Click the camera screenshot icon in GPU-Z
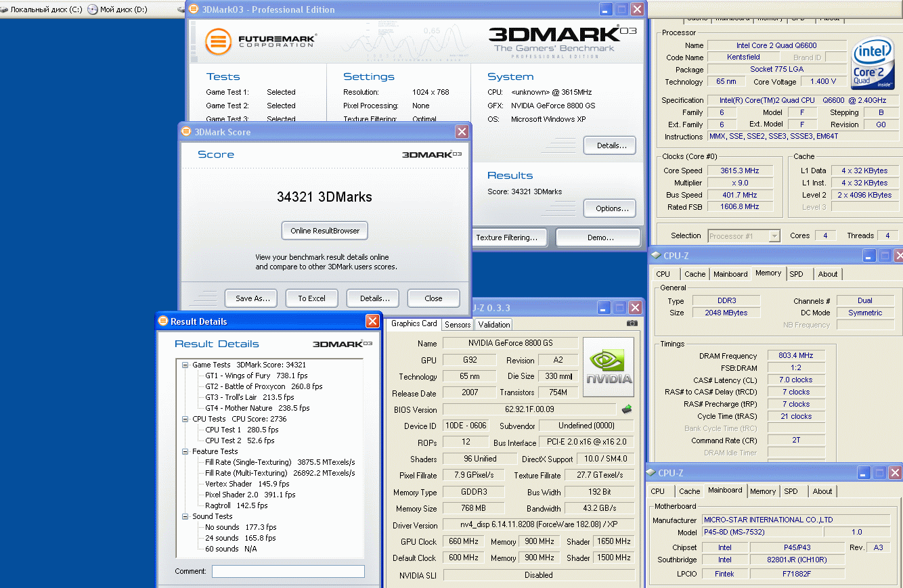 click(x=632, y=323)
